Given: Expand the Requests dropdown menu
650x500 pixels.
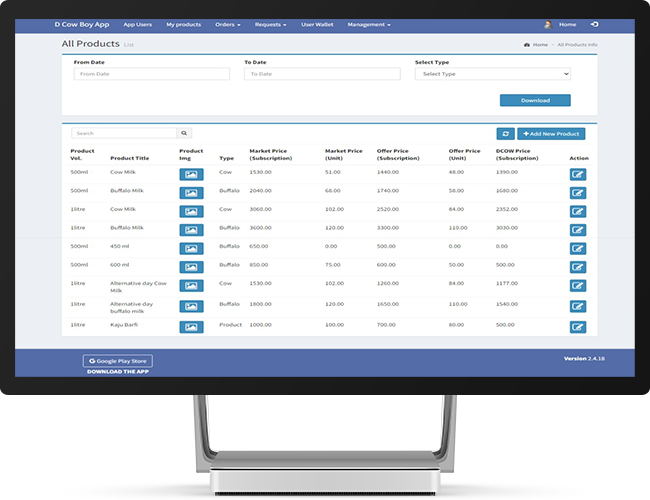Looking at the screenshot, I should (x=271, y=24).
